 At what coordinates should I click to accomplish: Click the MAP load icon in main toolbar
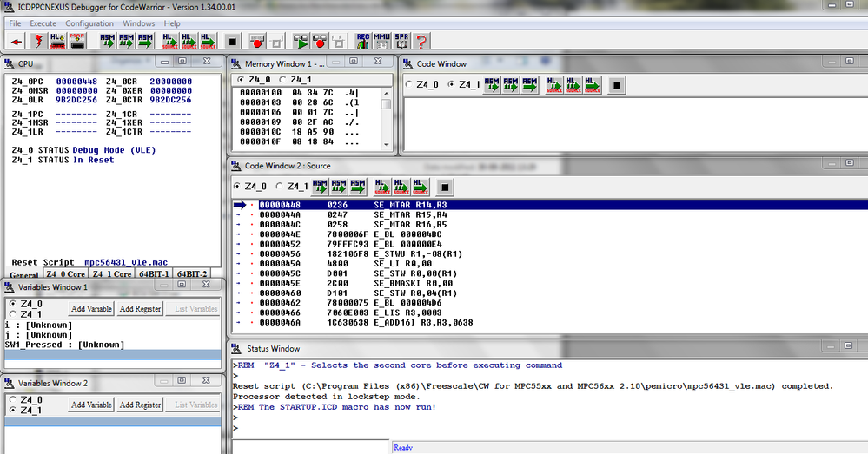[77, 42]
